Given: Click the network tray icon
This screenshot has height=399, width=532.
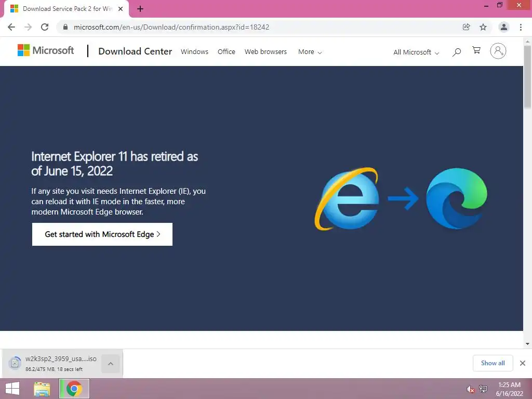Looking at the screenshot, I should 483,389.
